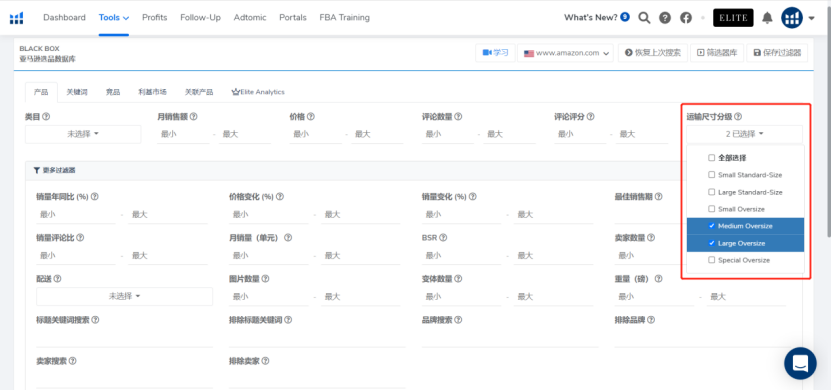Collapse the 更多过滤器 section

coord(54,171)
